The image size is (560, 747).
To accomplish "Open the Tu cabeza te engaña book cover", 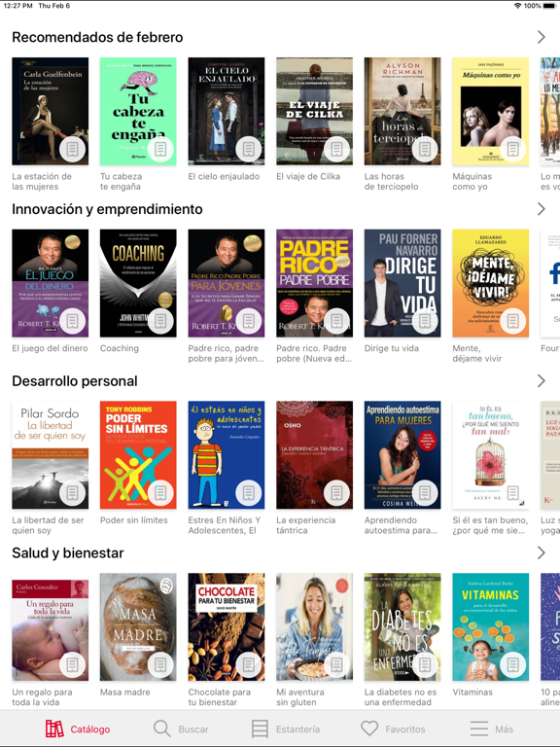I will pyautogui.click(x=138, y=112).
